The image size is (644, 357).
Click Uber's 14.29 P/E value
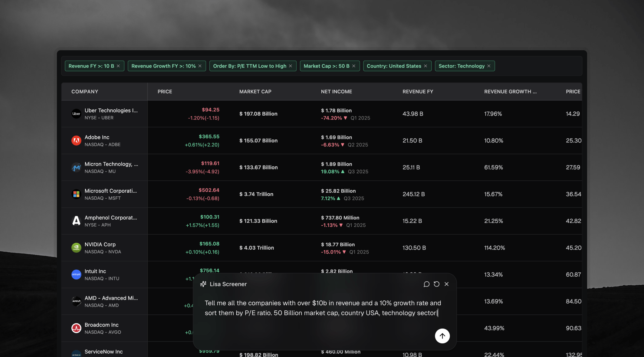(573, 114)
